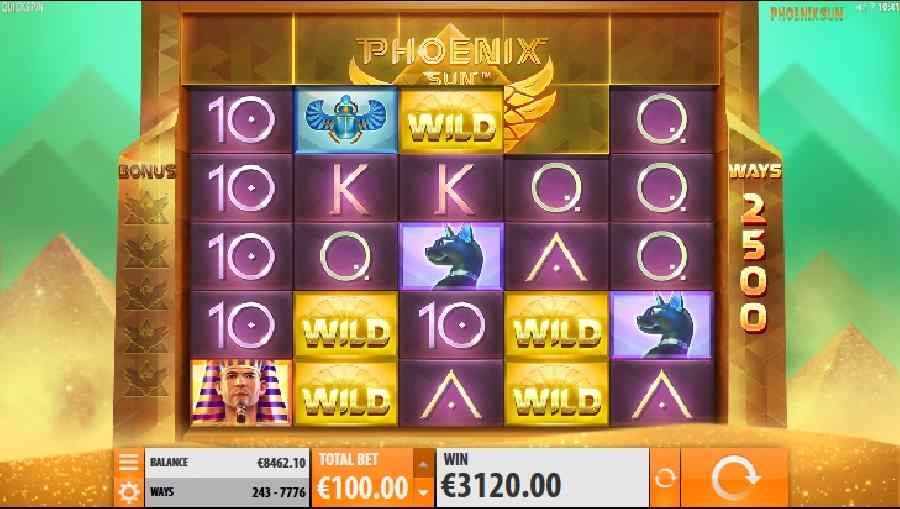Click the Win €3120.00 display
Image resolution: width=900 pixels, height=509 pixels.
[543, 477]
